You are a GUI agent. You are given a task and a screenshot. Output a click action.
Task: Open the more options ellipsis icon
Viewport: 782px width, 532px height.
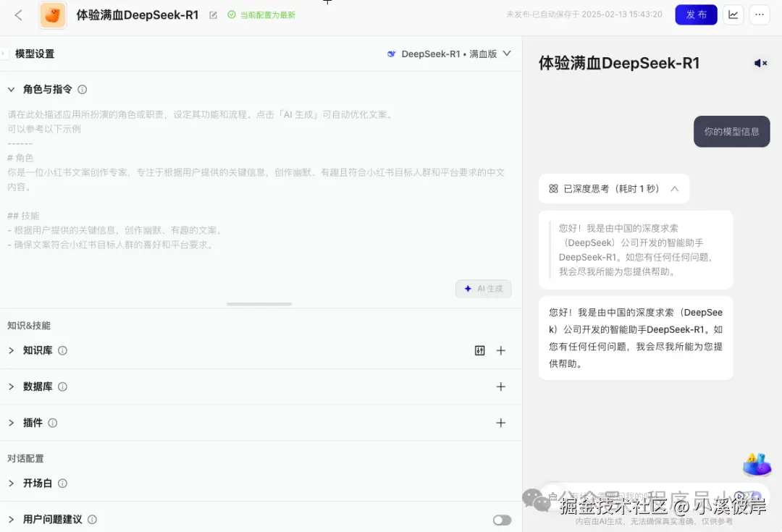759,14
